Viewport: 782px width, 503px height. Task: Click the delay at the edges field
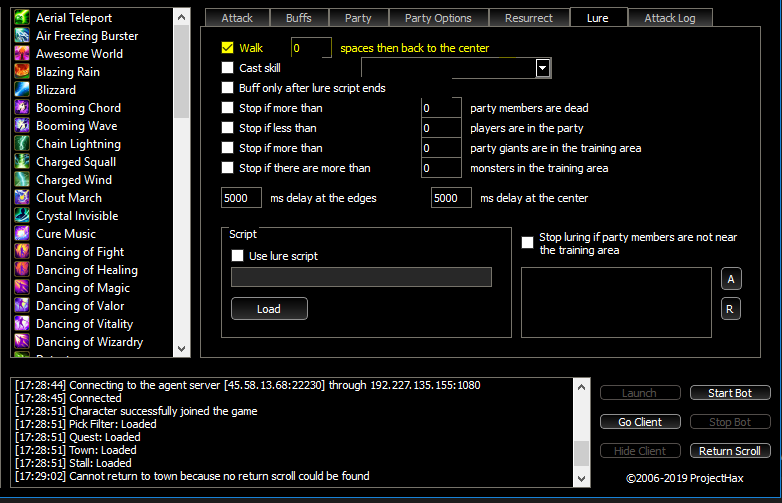coord(241,198)
